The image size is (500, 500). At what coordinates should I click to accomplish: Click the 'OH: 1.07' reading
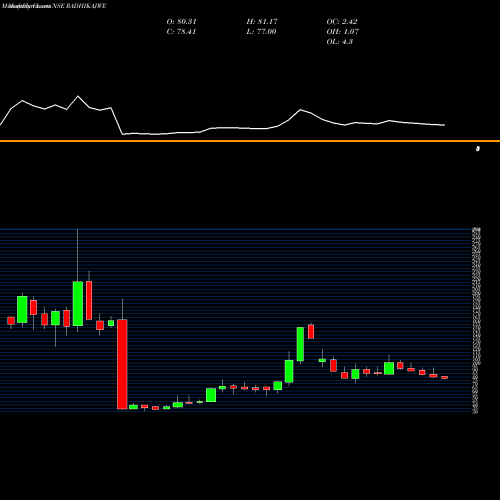(x=343, y=31)
